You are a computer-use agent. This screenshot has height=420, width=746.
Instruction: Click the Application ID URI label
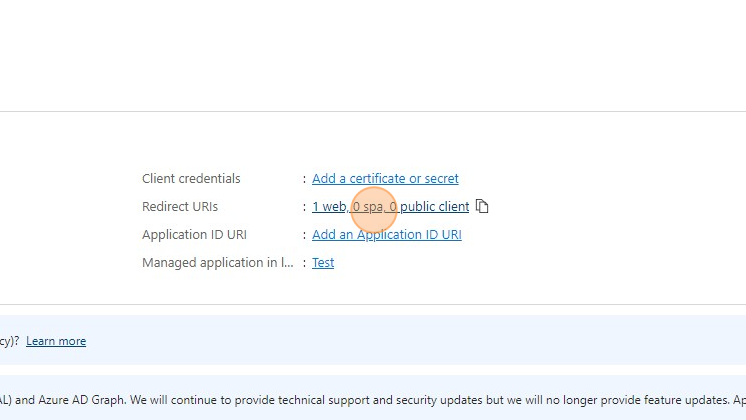coord(194,235)
